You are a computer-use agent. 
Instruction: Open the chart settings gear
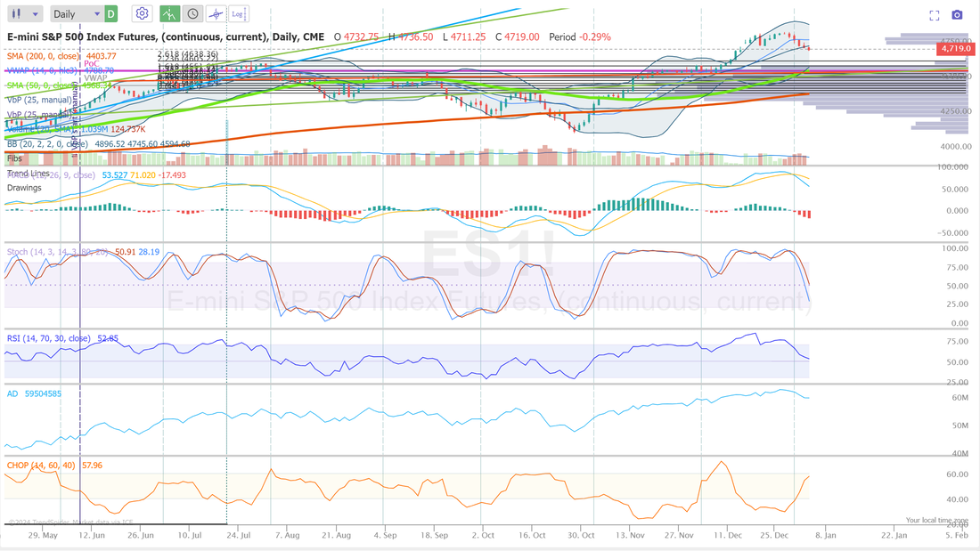coord(142,13)
